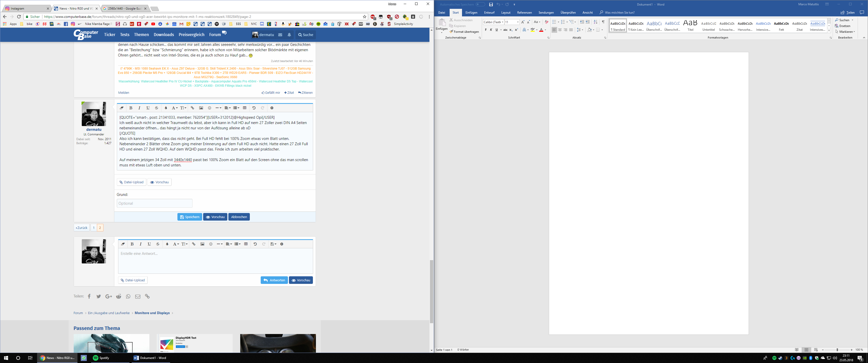This screenshot has height=363, width=868.
Task: Click Word's save diskette icon in title bar
Action: pyautogui.click(x=491, y=4)
